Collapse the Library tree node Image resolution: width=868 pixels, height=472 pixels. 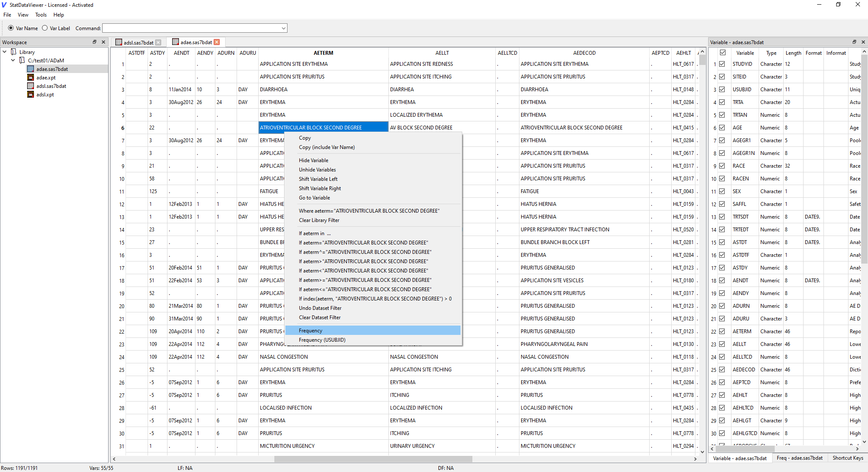click(5, 52)
